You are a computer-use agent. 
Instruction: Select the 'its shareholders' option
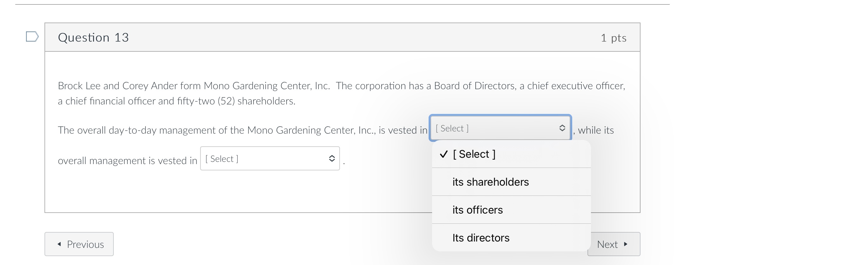490,182
